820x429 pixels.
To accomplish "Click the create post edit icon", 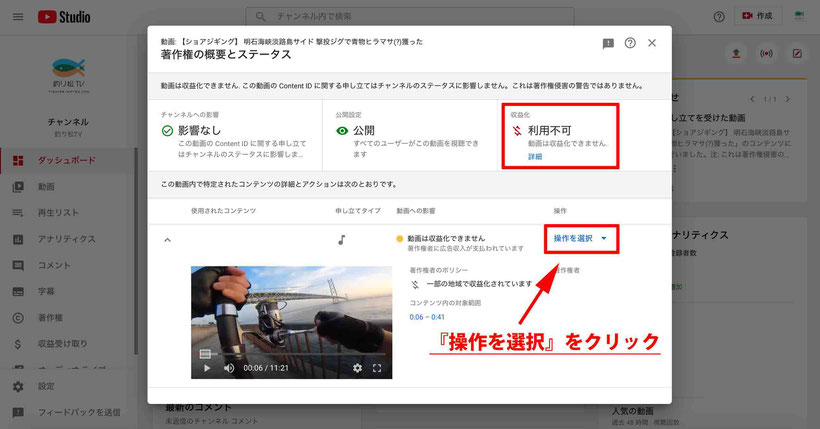I will click(x=797, y=54).
